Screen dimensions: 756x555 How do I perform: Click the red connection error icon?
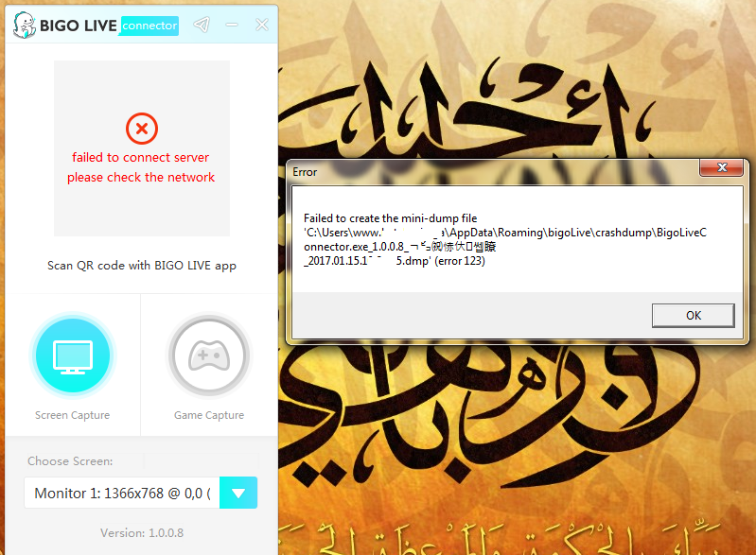(142, 129)
